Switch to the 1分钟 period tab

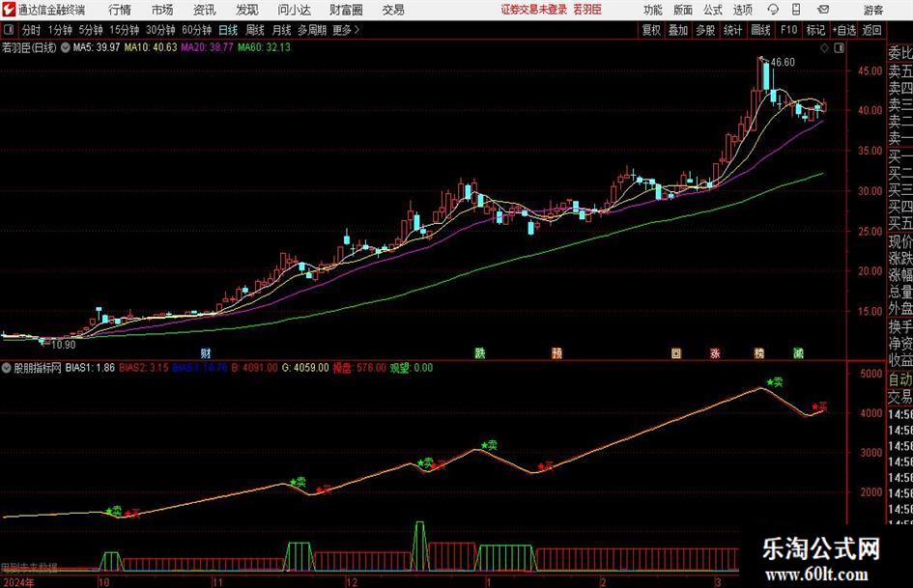pyautogui.click(x=59, y=30)
